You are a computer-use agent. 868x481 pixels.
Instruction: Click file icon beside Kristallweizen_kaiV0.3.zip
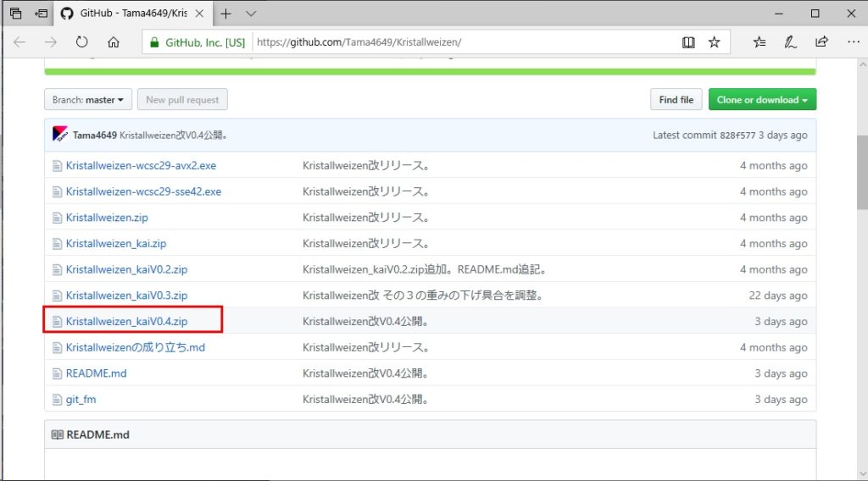click(x=57, y=296)
